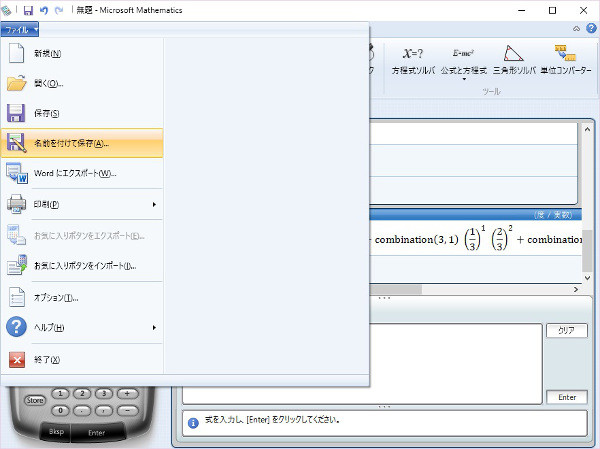Select お気に入りボタンをインポート(I)... item
The height and width of the screenshot is (449, 600).
82,265
